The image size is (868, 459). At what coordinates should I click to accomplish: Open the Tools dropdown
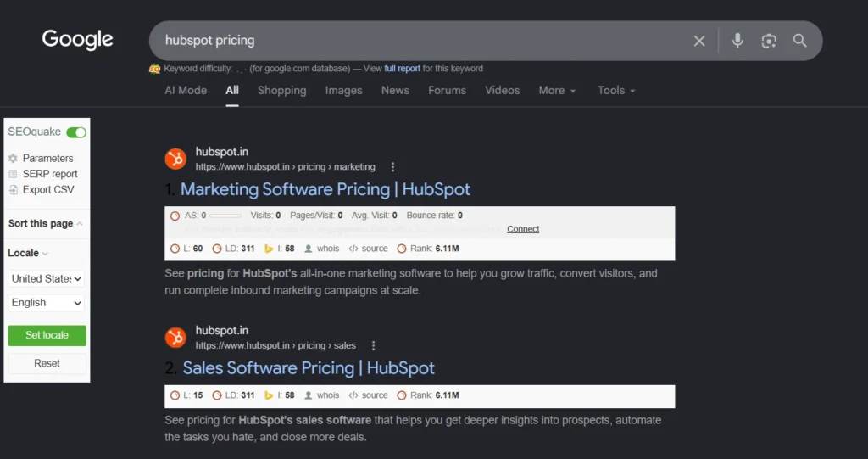(x=616, y=91)
